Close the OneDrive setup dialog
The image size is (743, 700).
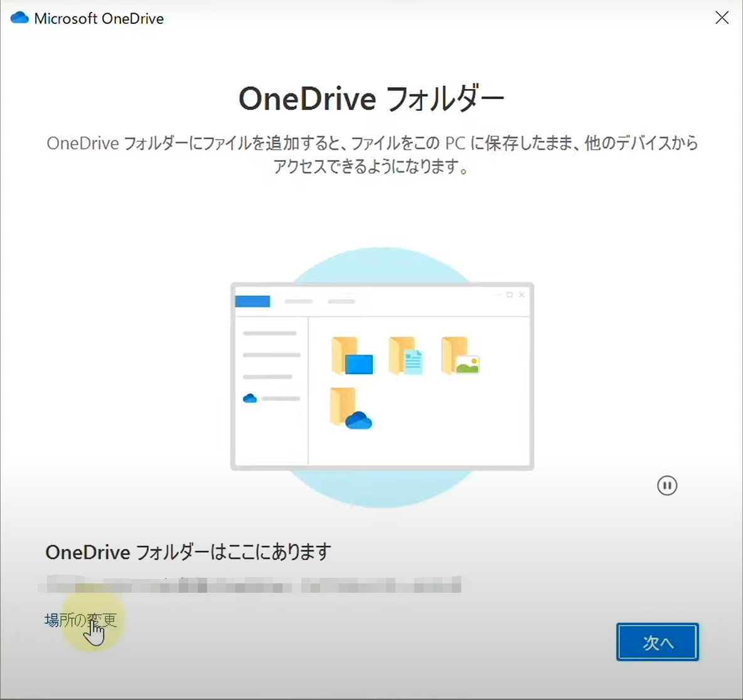(x=722, y=18)
